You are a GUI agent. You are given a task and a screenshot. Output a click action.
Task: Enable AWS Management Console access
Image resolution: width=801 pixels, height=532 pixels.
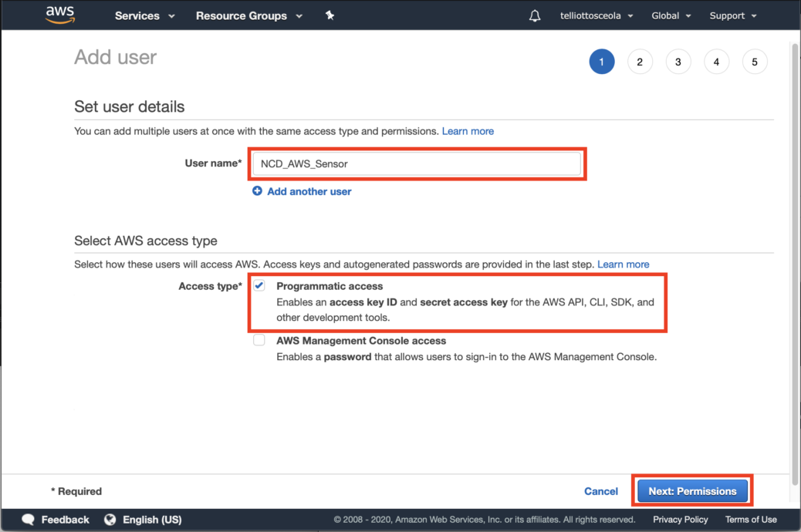click(259, 340)
